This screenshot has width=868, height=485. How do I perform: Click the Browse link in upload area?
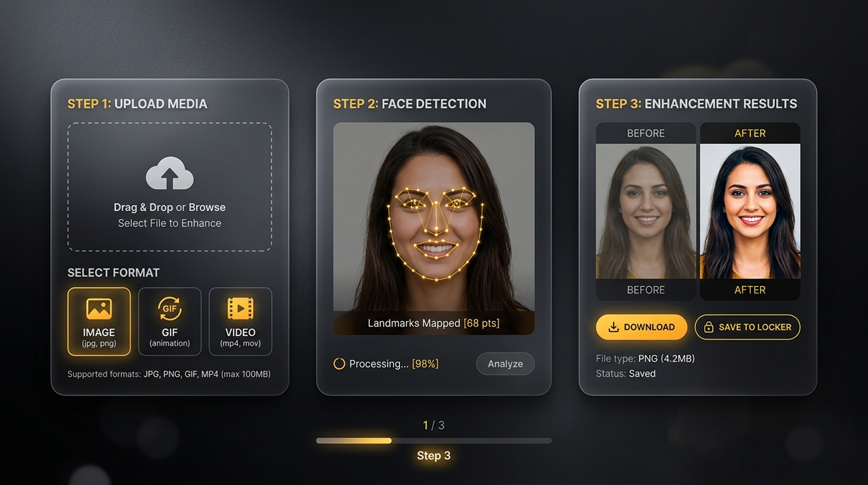pyautogui.click(x=207, y=207)
